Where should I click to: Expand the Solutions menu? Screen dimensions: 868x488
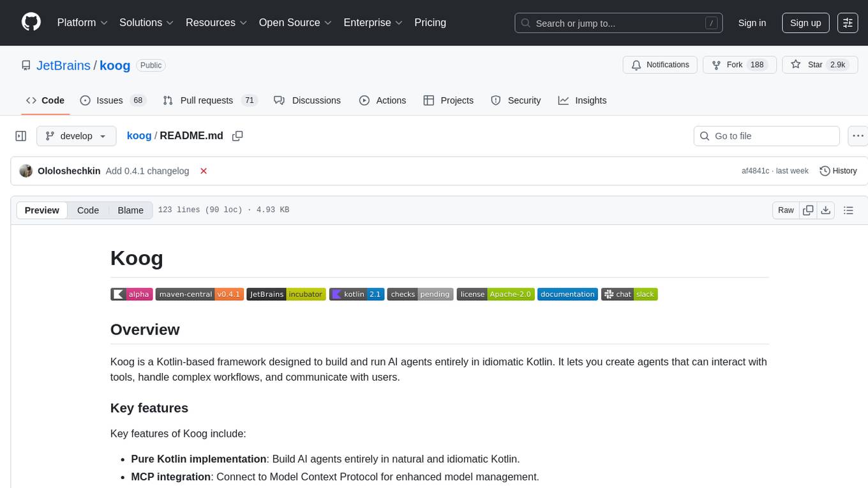147,22
